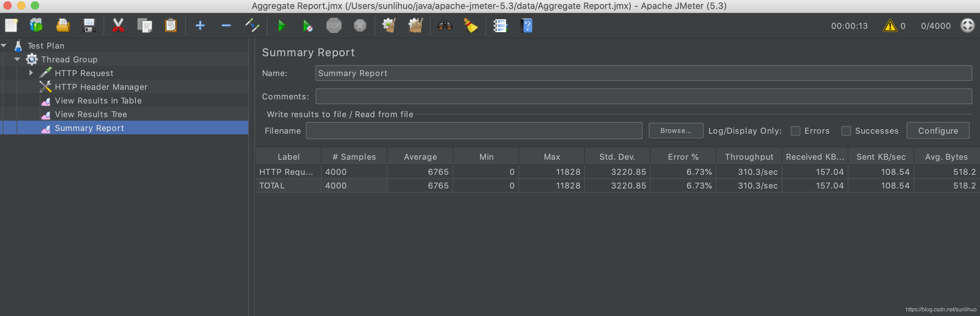Viewport: 980px width, 316px height.
Task: Open the Templates icon
Action: click(37, 26)
